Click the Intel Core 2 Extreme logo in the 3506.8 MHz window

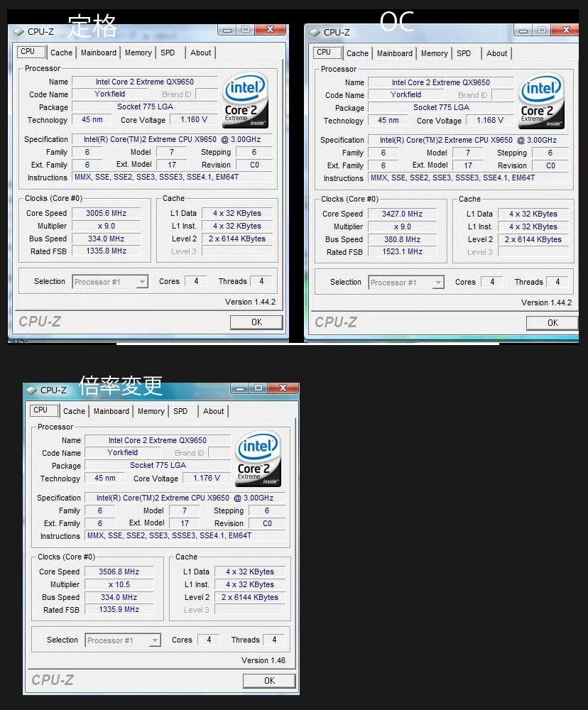(x=258, y=459)
